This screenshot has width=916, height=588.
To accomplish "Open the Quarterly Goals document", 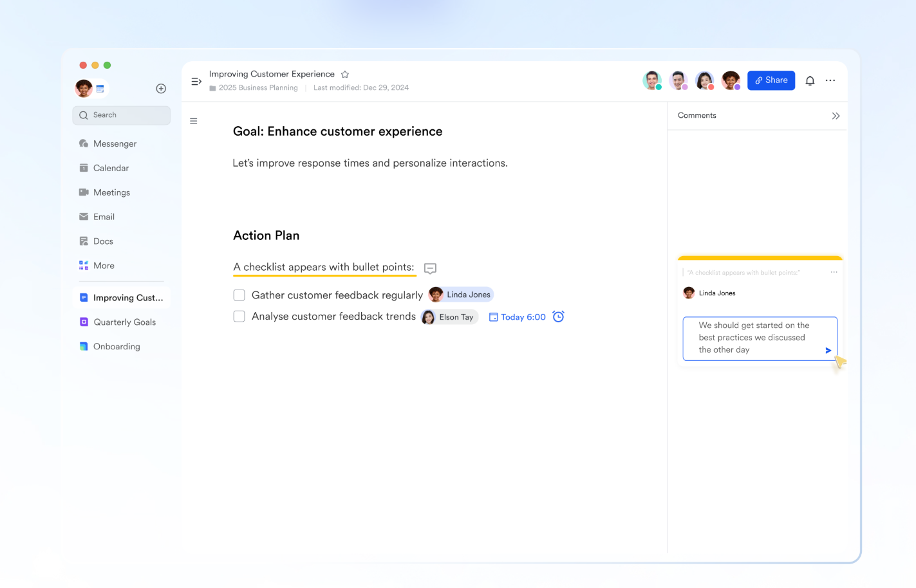I will [124, 322].
